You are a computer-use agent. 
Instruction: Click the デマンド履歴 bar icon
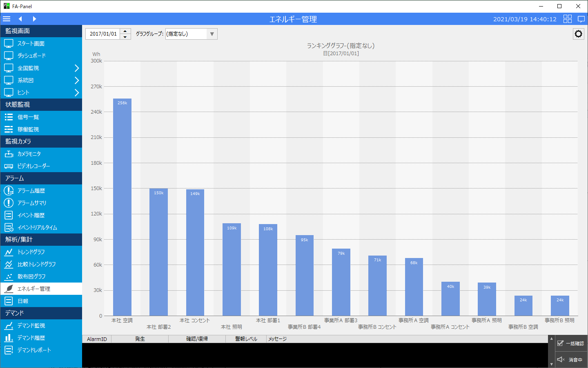pos(9,338)
